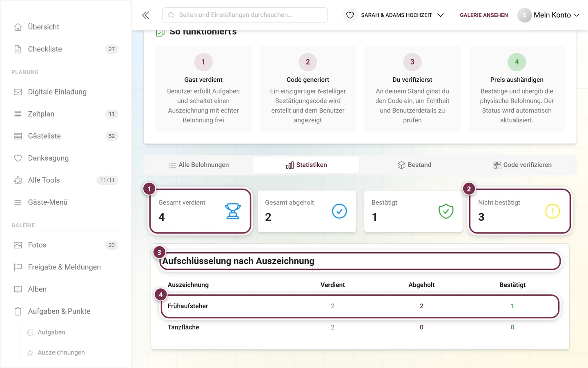
Task: Click the Aufgaben & Punkte clipboard icon
Action: tap(18, 312)
